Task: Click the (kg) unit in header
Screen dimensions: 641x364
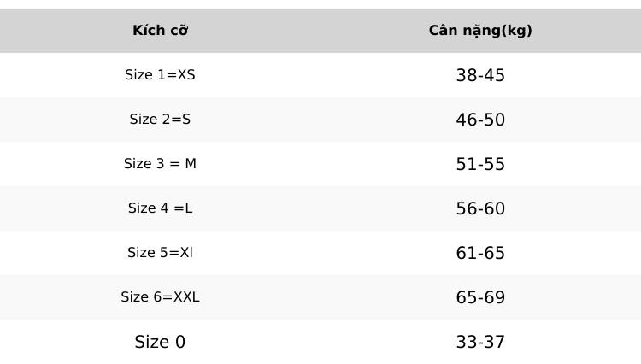Action: pyautogui.click(x=517, y=31)
